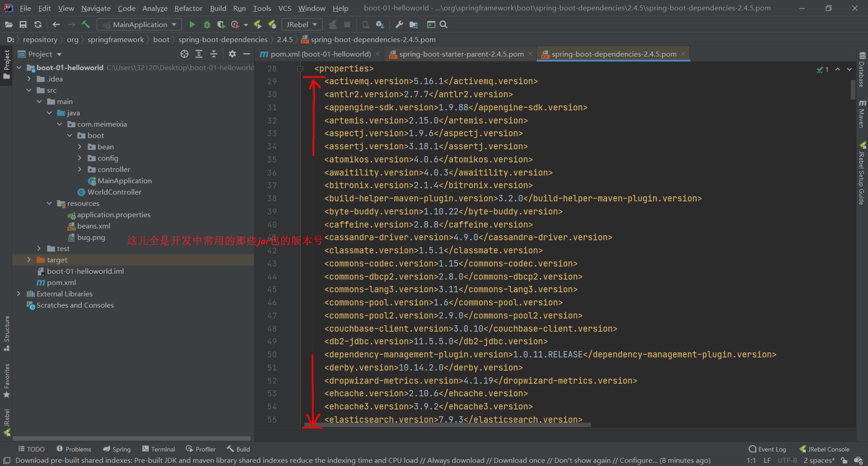The image size is (868, 466).
Task: Click the Project panel horizontal scrollbar
Action: pos(132,438)
